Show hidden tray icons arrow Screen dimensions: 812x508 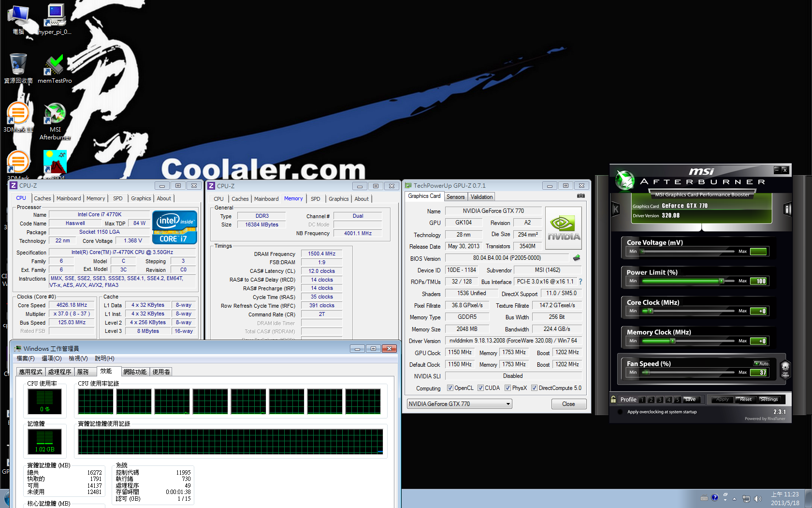734,498
